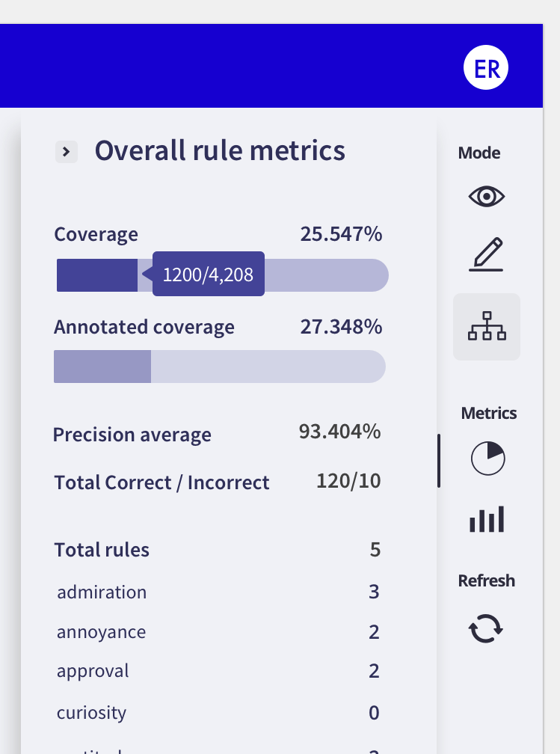Click the Refresh label text
Screen dimensions: 560x754
point(487,580)
